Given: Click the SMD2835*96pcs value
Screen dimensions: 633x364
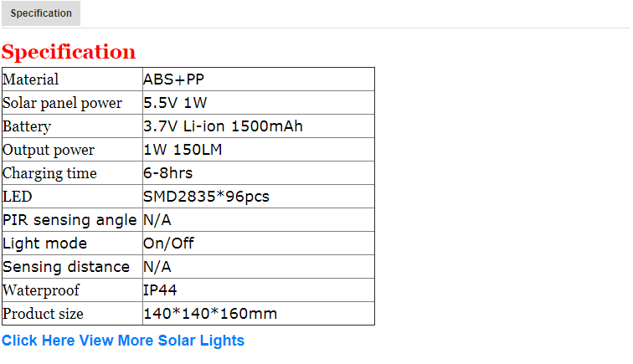Looking at the screenshot, I should coord(206,197).
